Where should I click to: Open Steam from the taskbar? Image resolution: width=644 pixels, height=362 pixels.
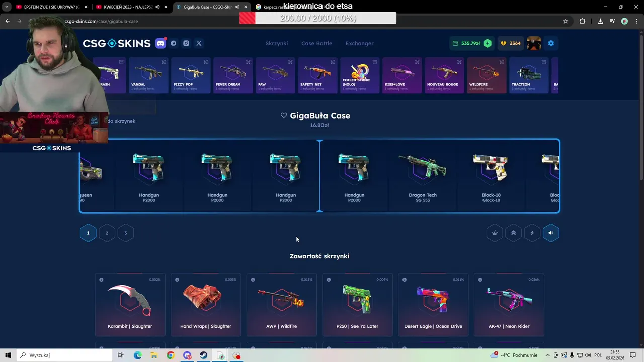pos(204,355)
